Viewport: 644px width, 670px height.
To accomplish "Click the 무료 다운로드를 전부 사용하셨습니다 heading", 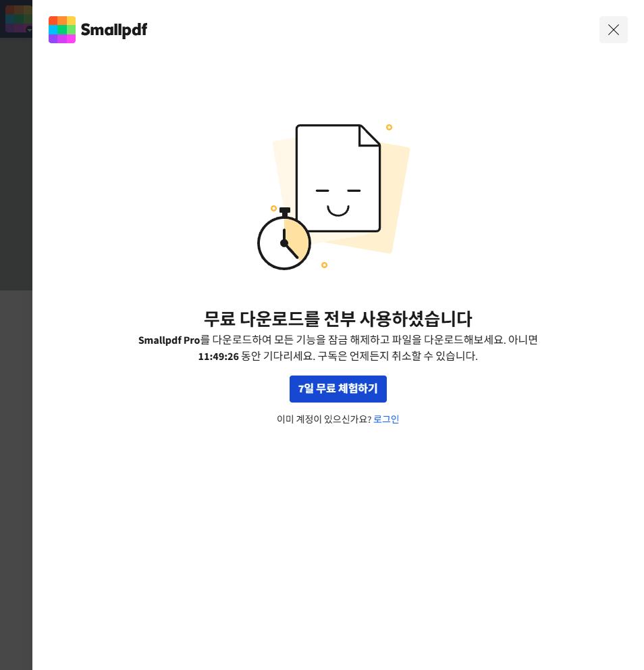I will pos(338,318).
